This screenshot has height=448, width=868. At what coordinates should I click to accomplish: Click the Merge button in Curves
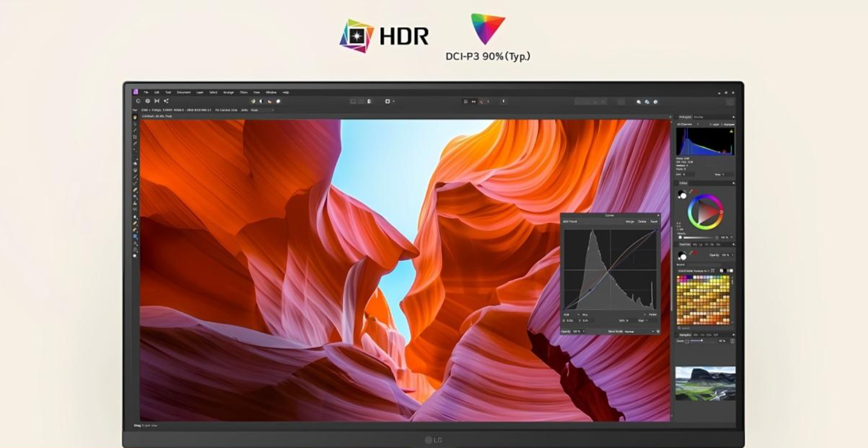point(629,222)
